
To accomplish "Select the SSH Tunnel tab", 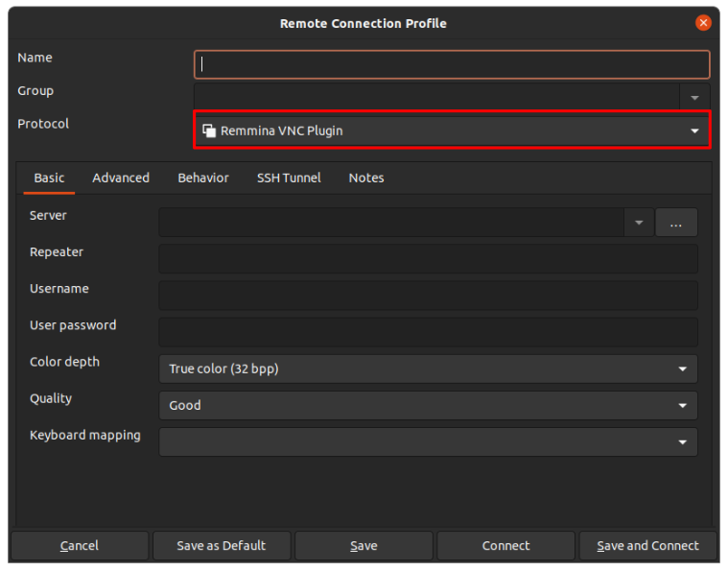I will click(289, 178).
